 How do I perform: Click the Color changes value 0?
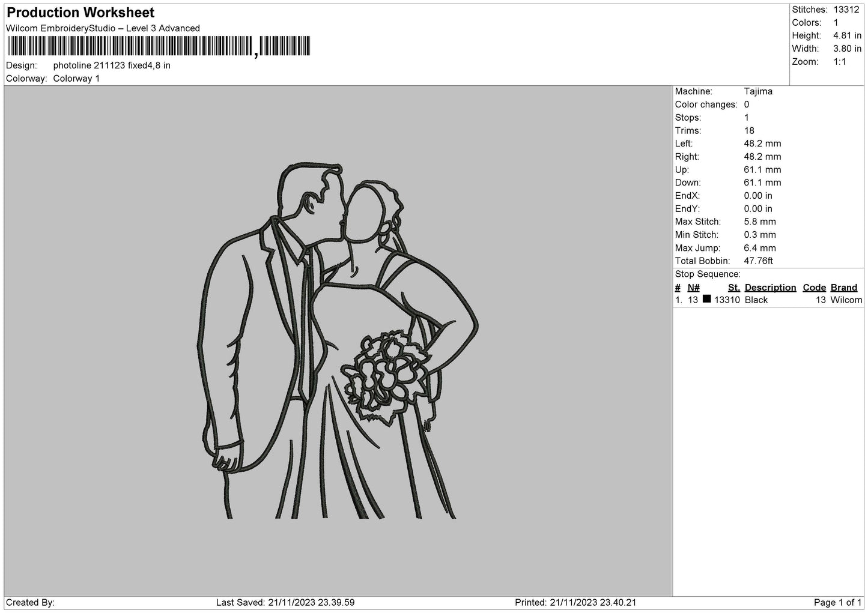(747, 104)
